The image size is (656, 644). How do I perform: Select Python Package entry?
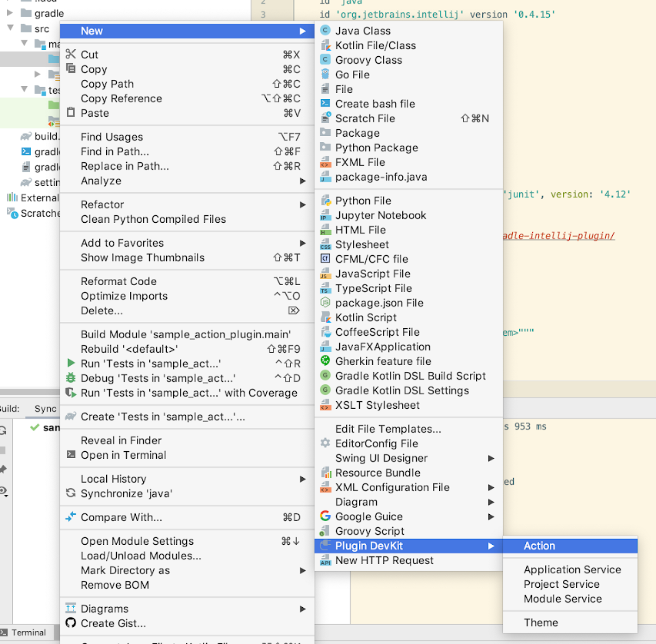408,148
